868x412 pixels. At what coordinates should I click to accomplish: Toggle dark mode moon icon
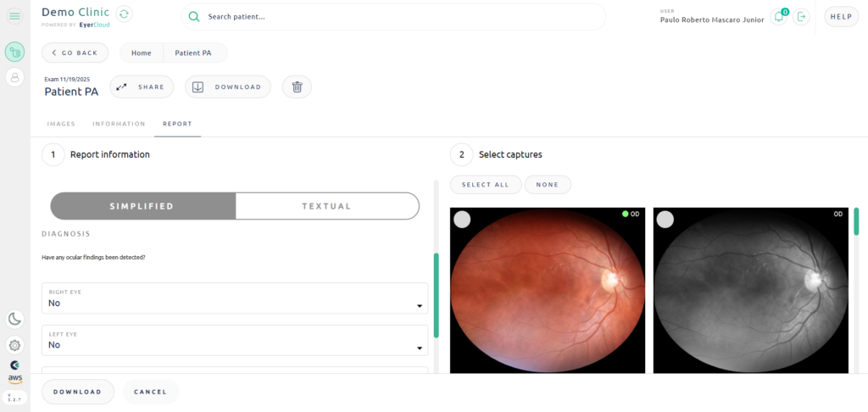14,319
